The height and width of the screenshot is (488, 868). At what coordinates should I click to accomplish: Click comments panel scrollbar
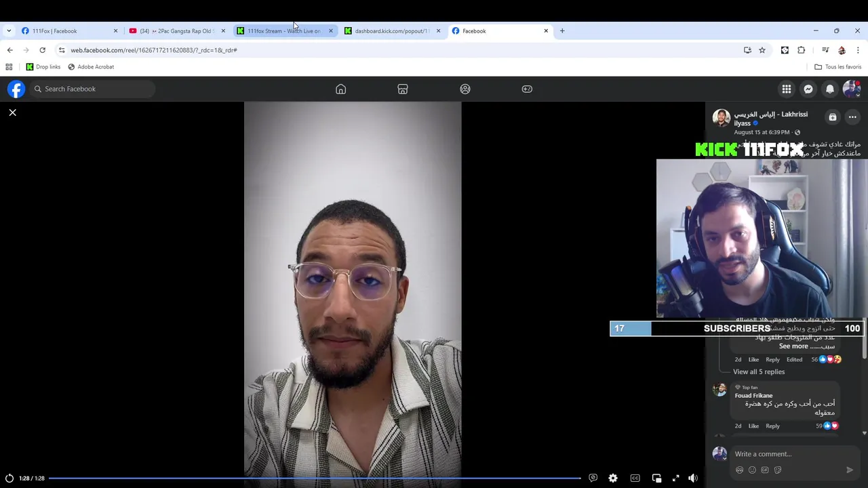tap(865, 339)
